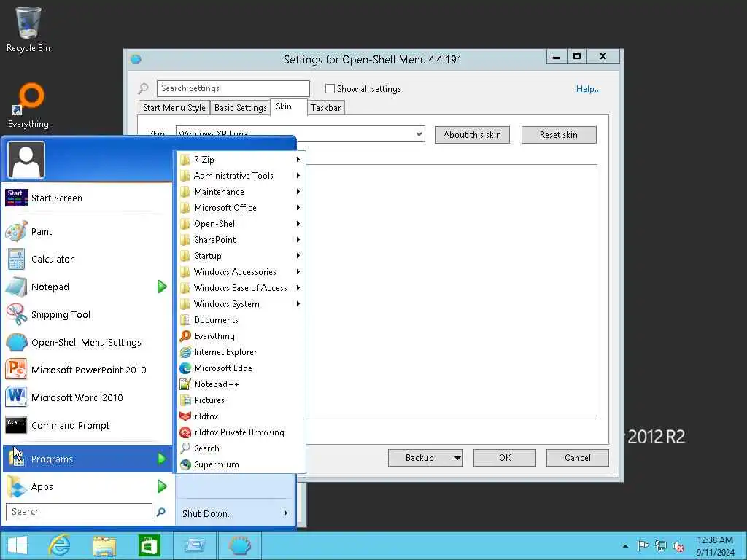Expand the Microsoft Office folder
Image resolution: width=747 pixels, height=560 pixels.
pyautogui.click(x=241, y=208)
